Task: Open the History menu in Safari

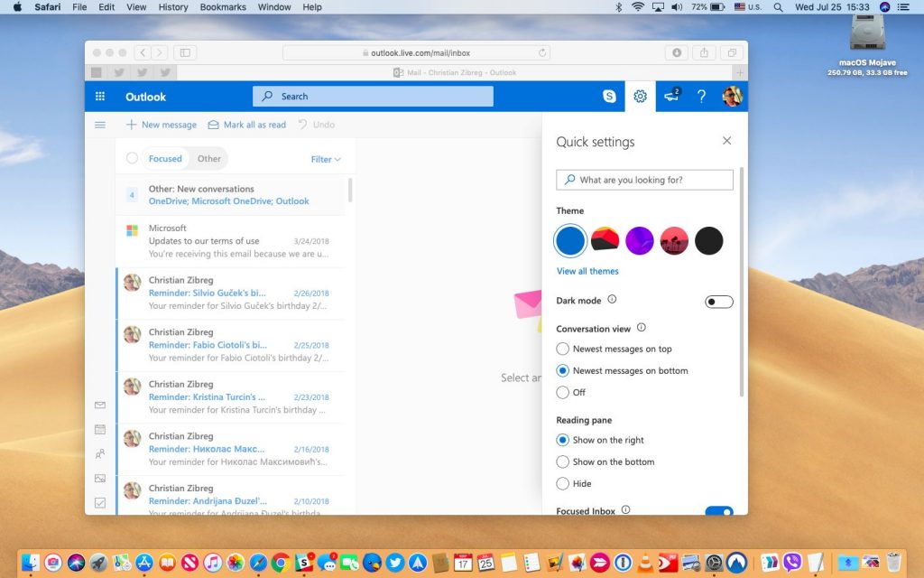Action: coord(172,7)
